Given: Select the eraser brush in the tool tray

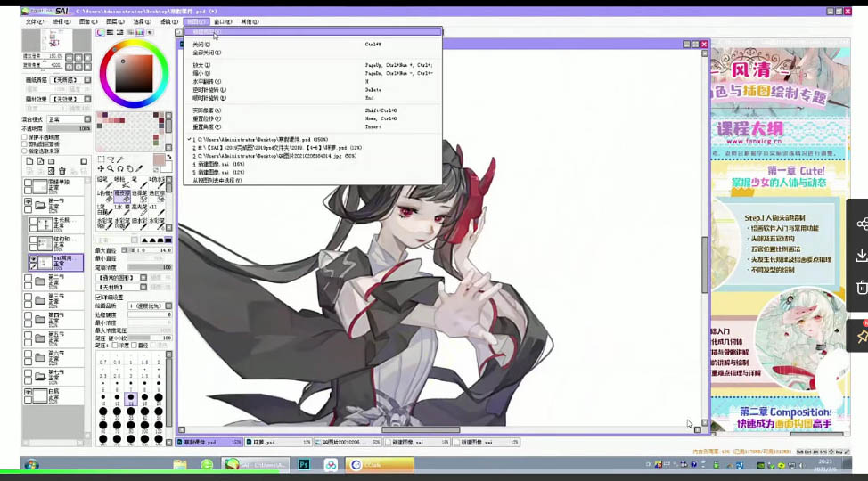Looking at the screenshot, I should coord(122,196).
